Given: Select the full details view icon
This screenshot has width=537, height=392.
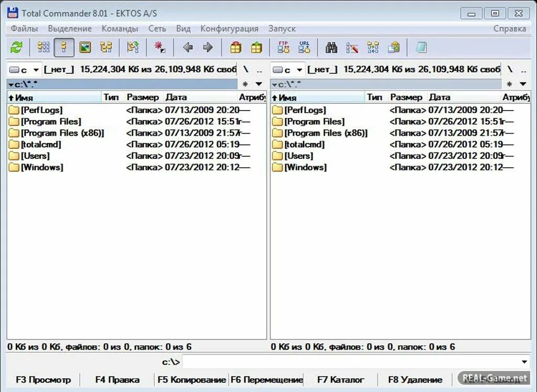Looking at the screenshot, I should pyautogui.click(x=63, y=47).
